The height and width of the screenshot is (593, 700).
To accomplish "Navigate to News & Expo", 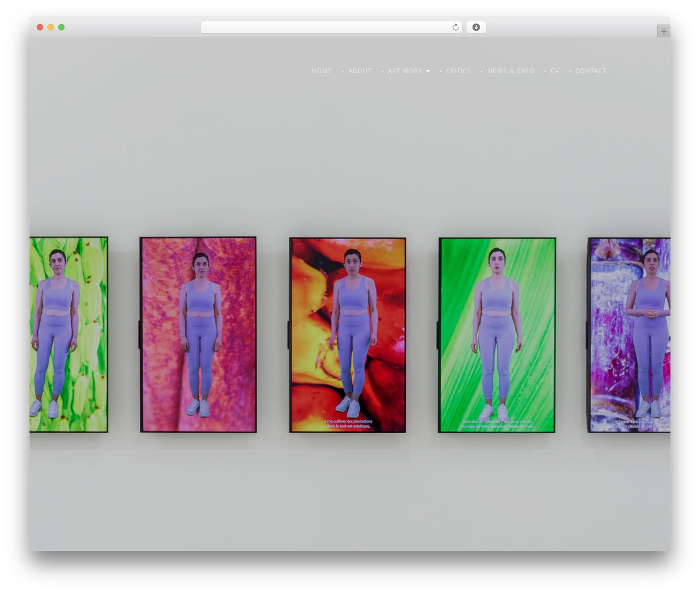I will point(511,71).
